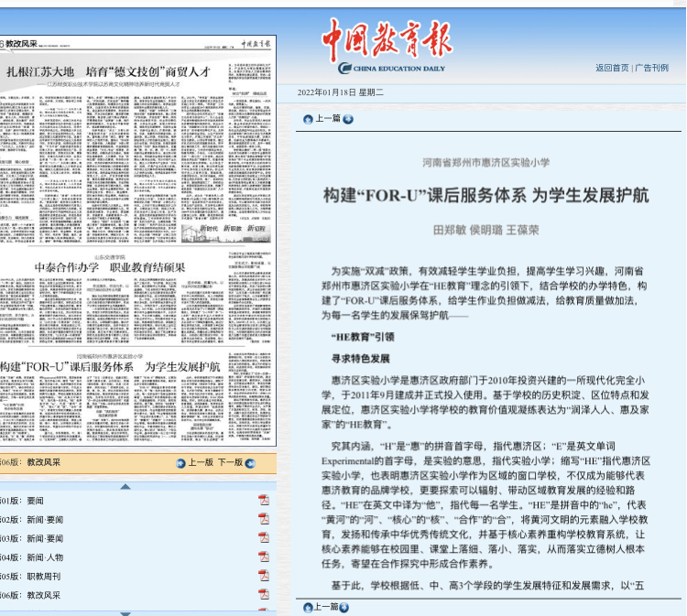Select 01版：要闻 in the page list

[x=21, y=501]
